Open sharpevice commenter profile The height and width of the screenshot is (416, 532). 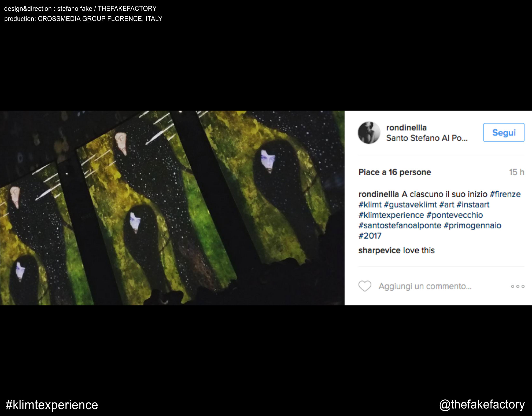(379, 250)
